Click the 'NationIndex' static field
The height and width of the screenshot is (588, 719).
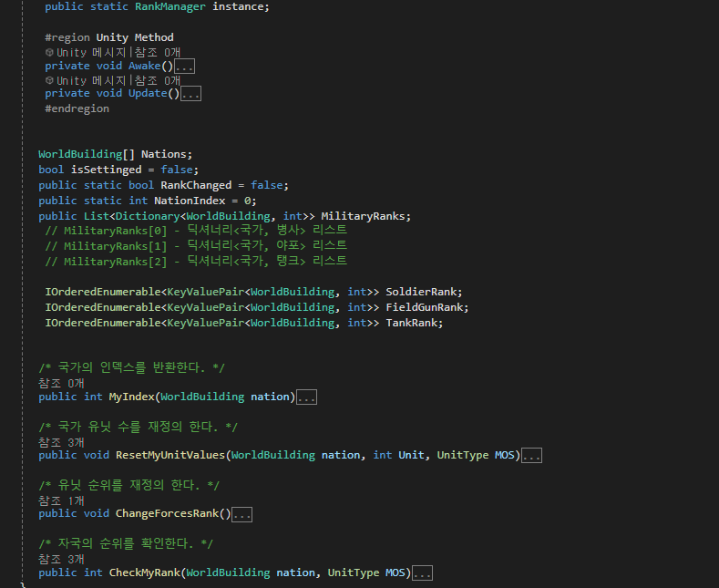coord(190,201)
